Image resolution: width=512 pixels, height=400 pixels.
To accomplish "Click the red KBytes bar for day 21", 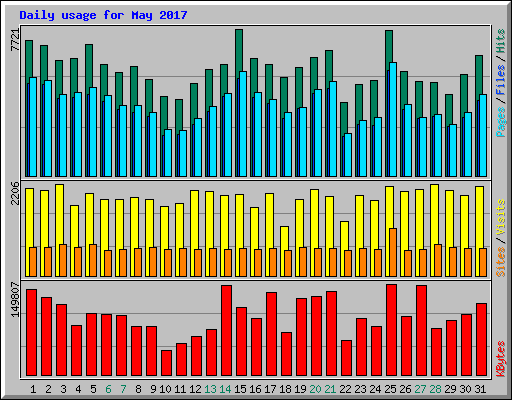I will tap(331, 334).
